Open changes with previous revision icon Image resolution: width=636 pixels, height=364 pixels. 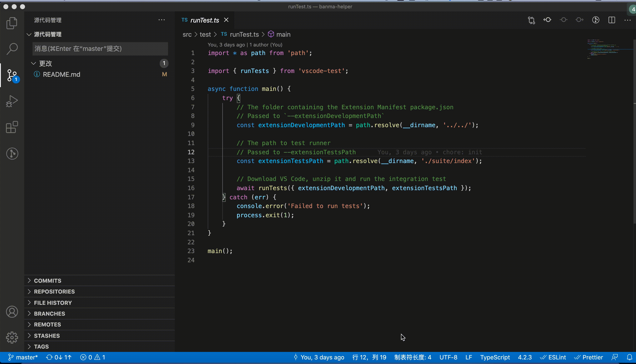547,20
